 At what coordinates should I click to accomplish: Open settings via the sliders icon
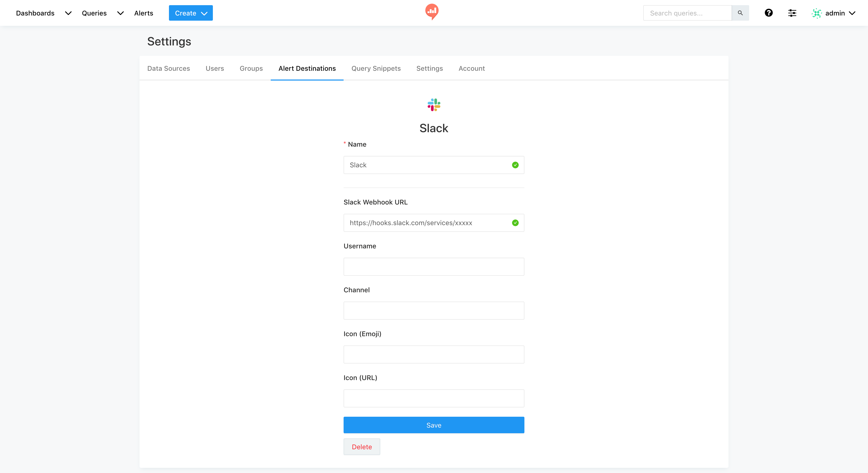pos(792,13)
